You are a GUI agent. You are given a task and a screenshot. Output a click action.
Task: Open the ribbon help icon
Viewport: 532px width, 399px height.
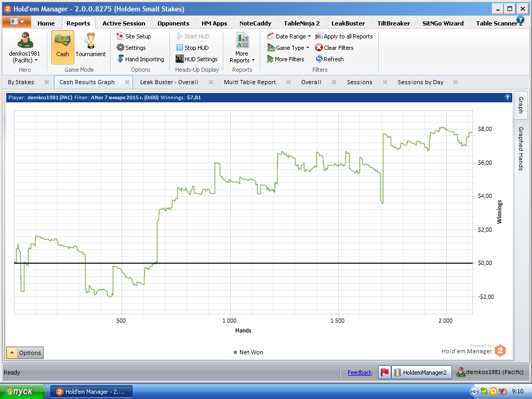pos(520,20)
